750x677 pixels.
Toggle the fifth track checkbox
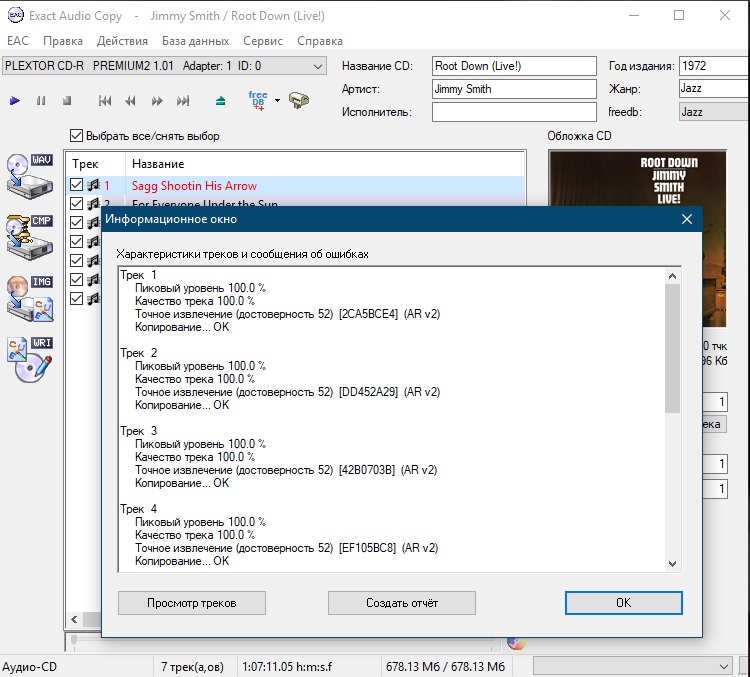pyautogui.click(x=76, y=260)
